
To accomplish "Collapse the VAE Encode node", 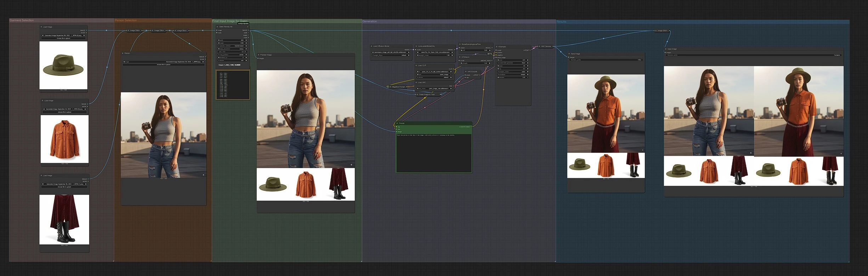I will click(x=466, y=71).
